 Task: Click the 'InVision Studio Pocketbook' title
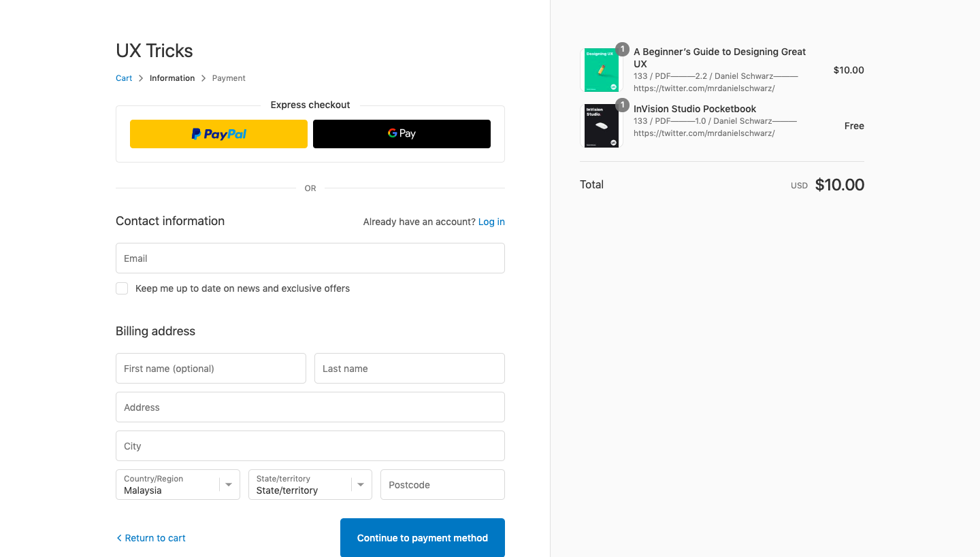click(x=695, y=109)
